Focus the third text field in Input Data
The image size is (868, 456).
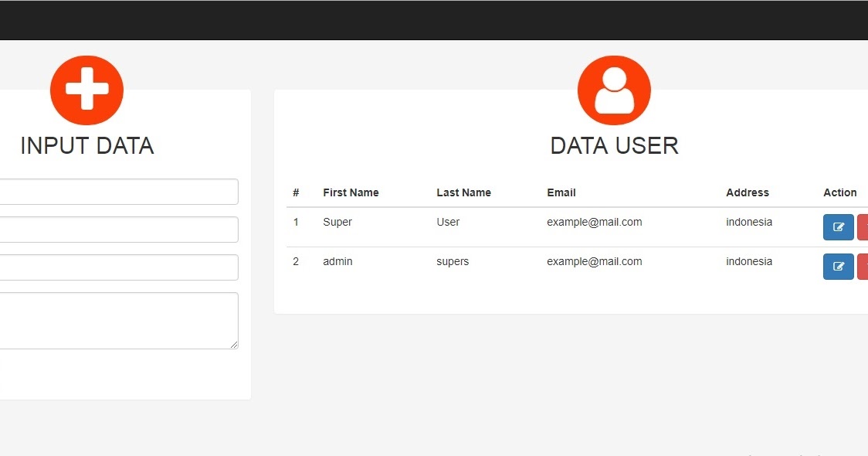pyautogui.click(x=118, y=267)
